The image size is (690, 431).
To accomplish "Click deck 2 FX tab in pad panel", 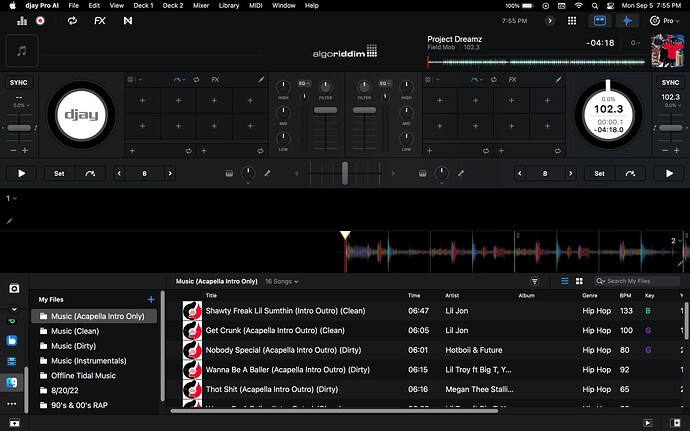I will pos(513,80).
